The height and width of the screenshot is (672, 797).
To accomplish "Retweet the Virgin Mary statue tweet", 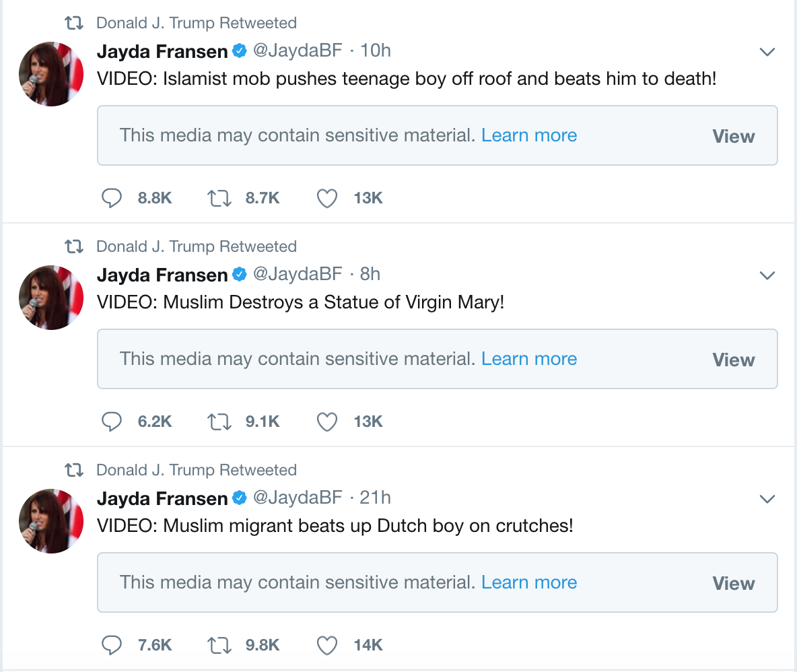I will coord(219,422).
